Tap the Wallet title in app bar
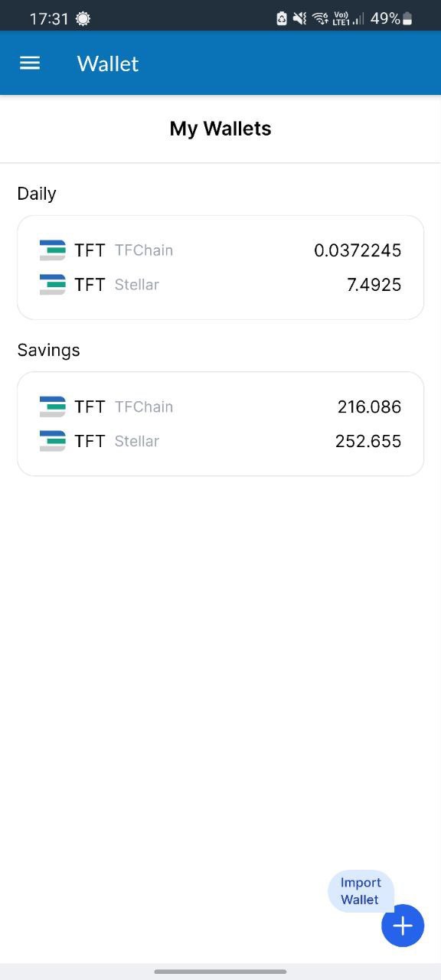Viewport: 441px width, 980px height. [108, 64]
